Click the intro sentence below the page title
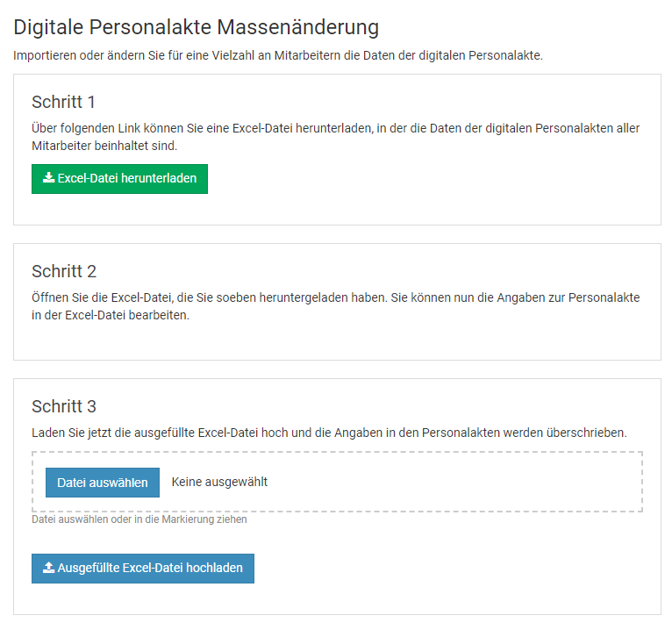 278,55
